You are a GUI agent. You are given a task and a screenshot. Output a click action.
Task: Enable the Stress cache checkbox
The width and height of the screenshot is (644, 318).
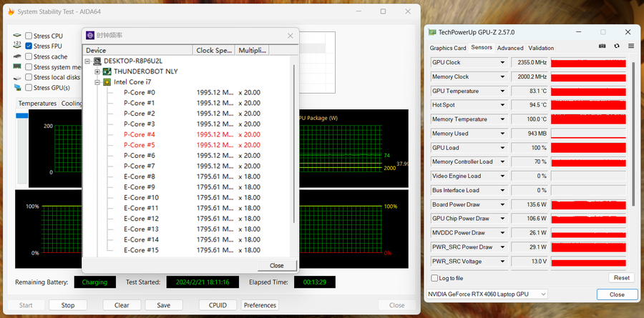29,56
